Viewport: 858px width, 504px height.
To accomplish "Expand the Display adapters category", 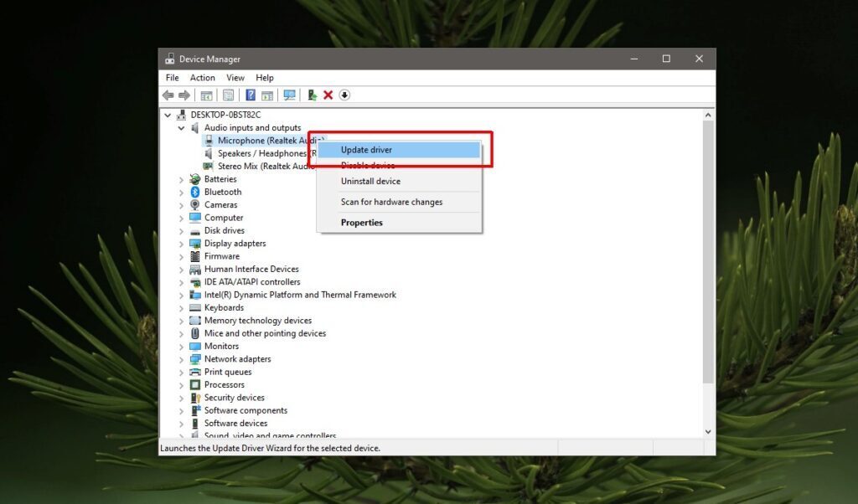I will point(183,243).
